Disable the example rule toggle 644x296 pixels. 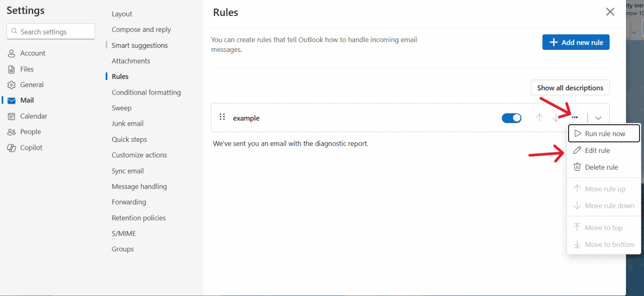coord(512,118)
